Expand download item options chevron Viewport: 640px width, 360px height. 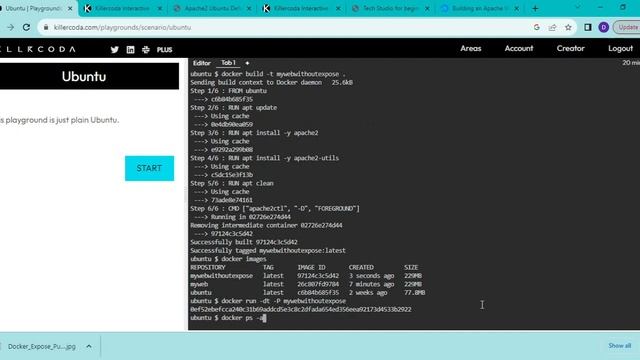point(89,346)
